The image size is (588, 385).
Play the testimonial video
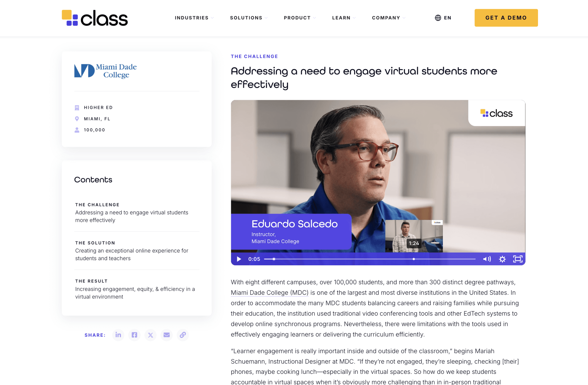(x=239, y=259)
